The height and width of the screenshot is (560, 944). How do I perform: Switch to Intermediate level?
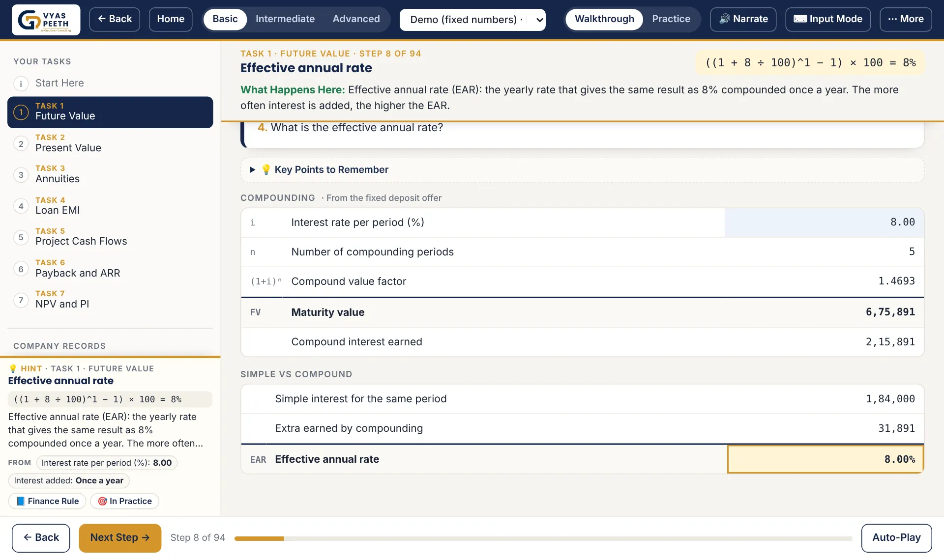coord(285,19)
